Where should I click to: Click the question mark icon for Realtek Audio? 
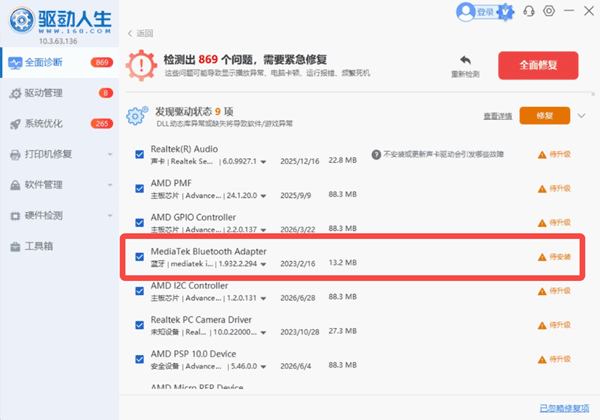[376, 155]
